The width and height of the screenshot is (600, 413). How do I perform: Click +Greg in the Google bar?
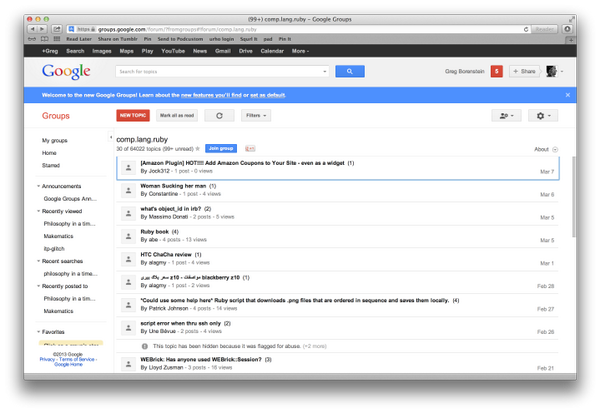click(50, 51)
